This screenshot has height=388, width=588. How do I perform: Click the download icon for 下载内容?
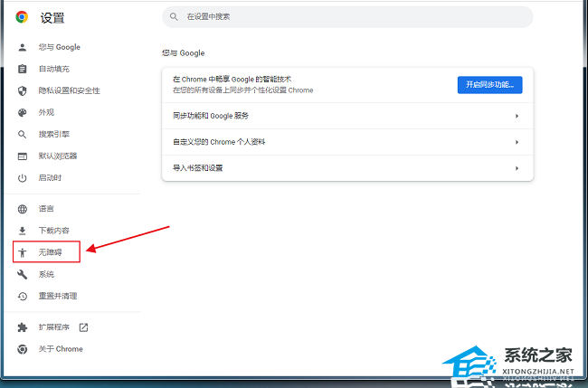23,231
